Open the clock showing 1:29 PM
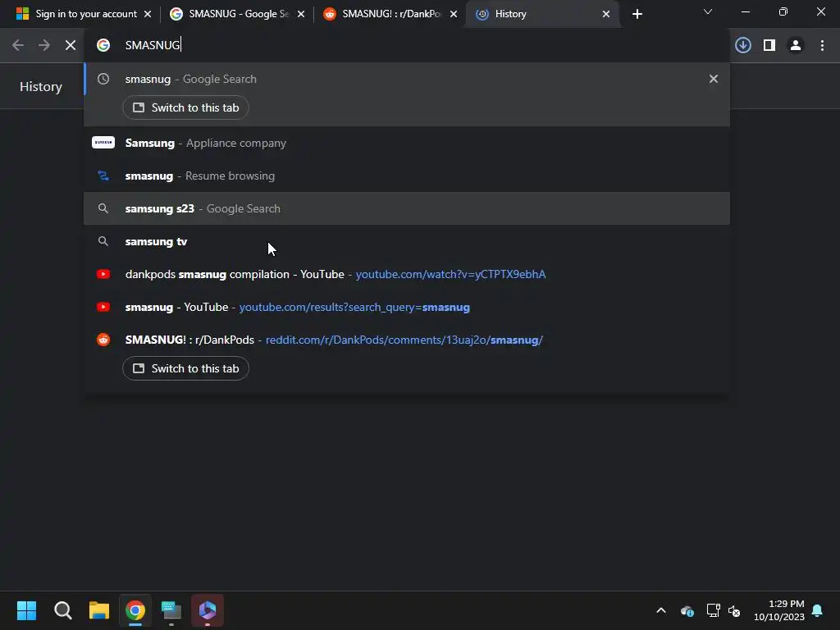 (779, 610)
